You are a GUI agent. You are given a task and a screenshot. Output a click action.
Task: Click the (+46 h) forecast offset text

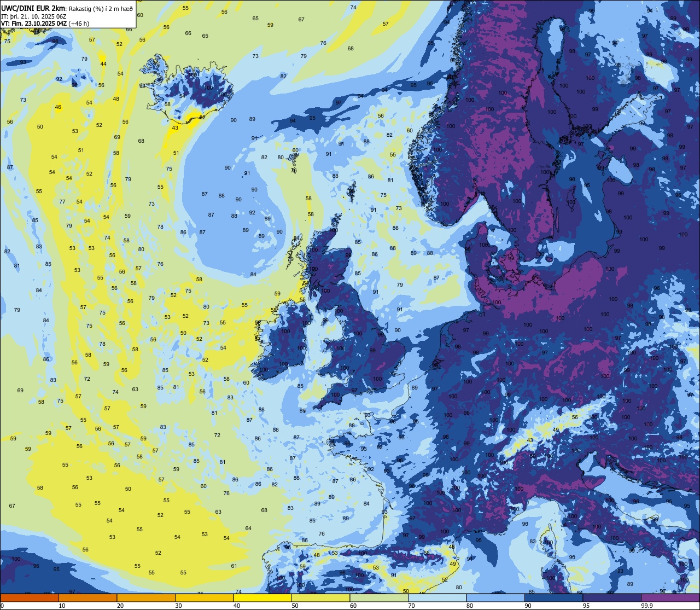pyautogui.click(x=79, y=24)
